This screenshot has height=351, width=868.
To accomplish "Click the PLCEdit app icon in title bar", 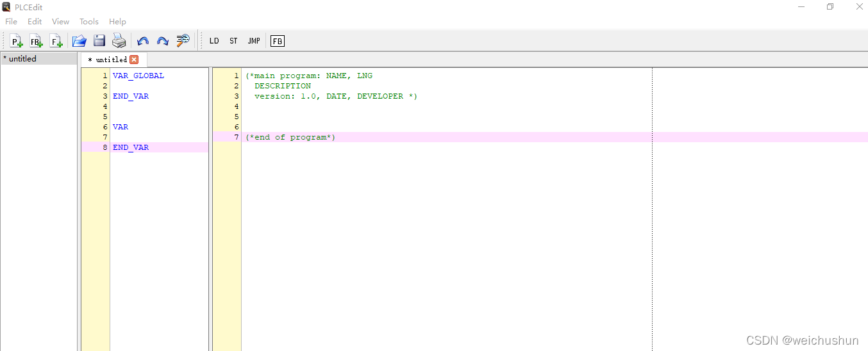I will pos(6,7).
